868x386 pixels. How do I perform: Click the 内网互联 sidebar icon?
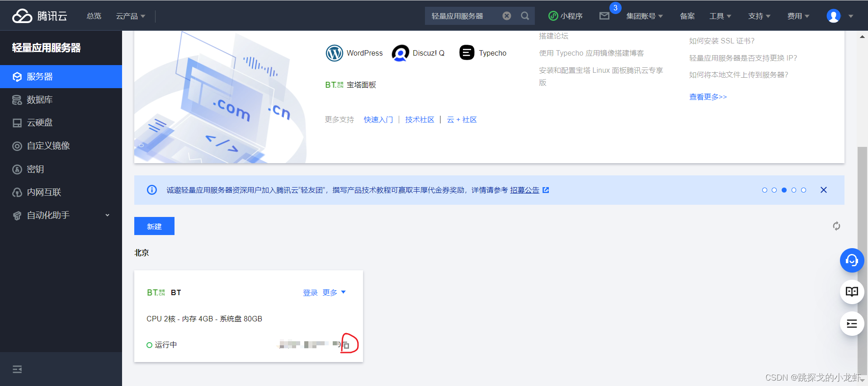pos(17,193)
